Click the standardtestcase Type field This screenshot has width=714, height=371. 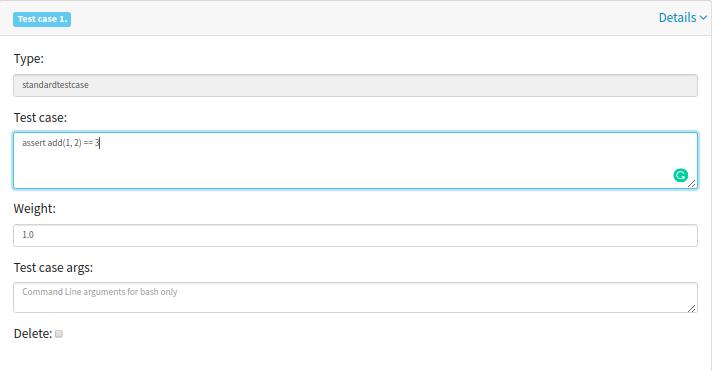pyautogui.click(x=355, y=85)
